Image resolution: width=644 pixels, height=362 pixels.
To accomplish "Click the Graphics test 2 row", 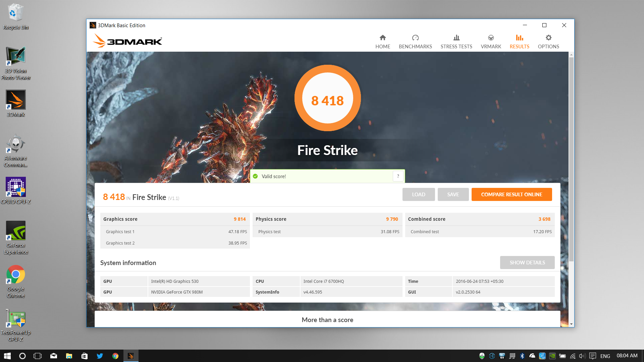I will tap(175, 243).
